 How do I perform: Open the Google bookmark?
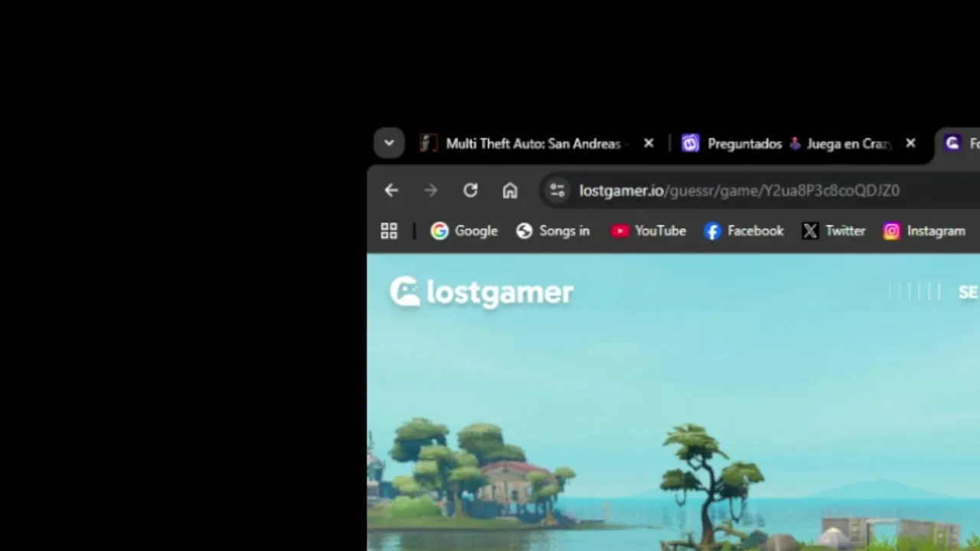[464, 231]
